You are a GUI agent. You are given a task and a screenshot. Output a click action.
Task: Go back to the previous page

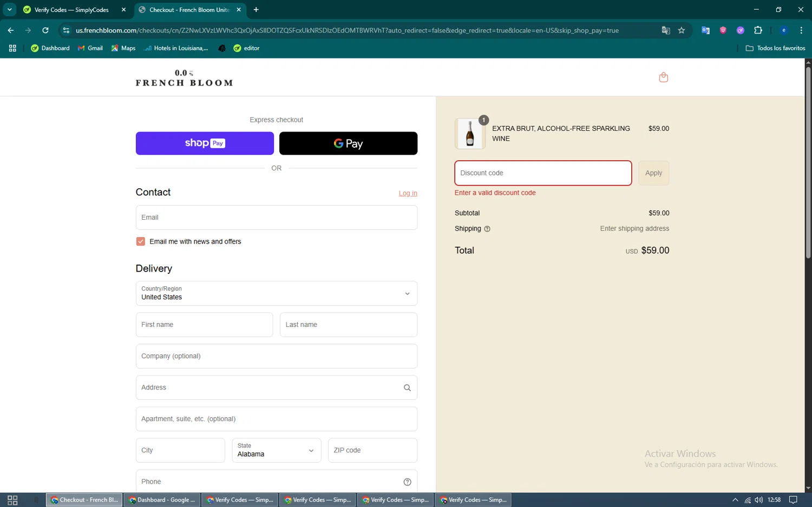tap(11, 30)
